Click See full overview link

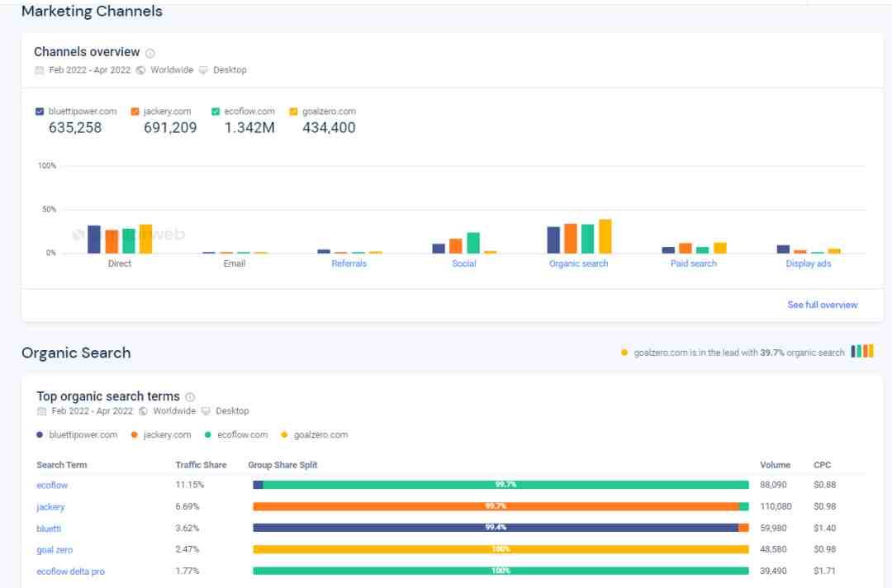coord(822,305)
